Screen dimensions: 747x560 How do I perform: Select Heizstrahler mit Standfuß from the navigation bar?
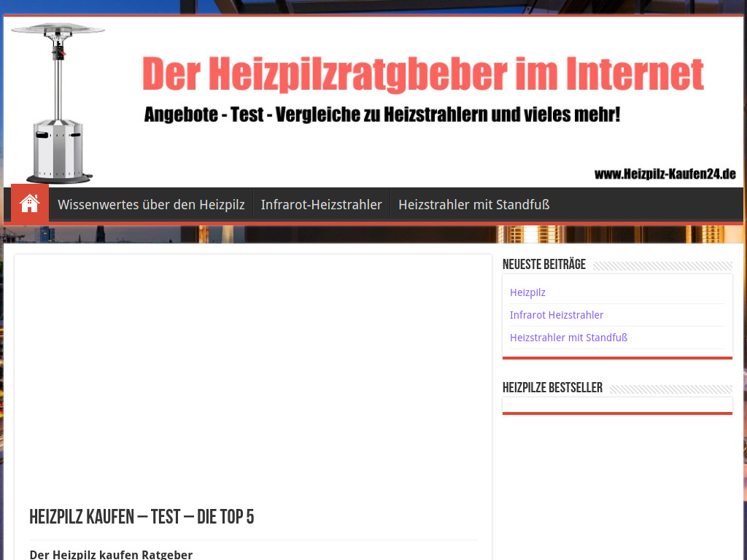pos(473,204)
